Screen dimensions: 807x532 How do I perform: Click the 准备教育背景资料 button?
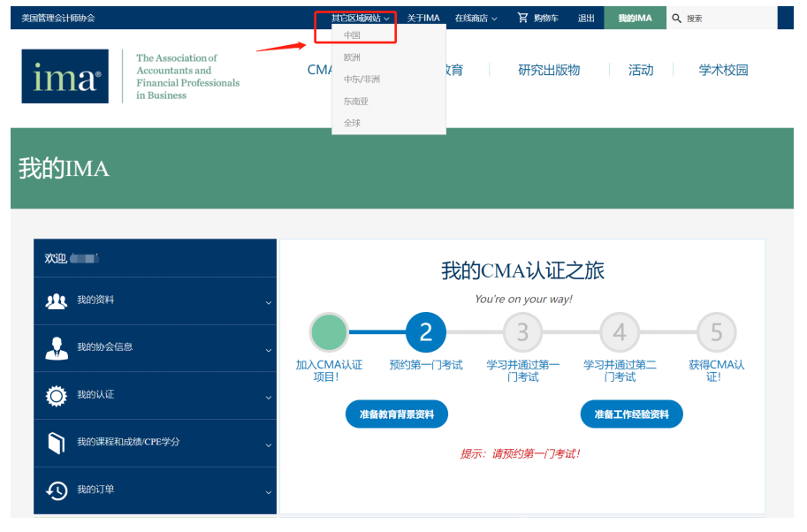click(396, 414)
